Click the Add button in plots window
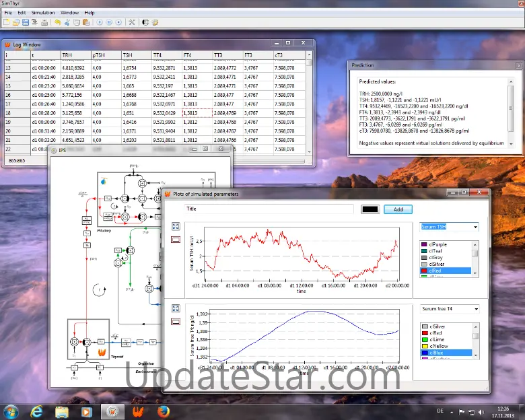Screen dimensions: 525x420 point(398,209)
